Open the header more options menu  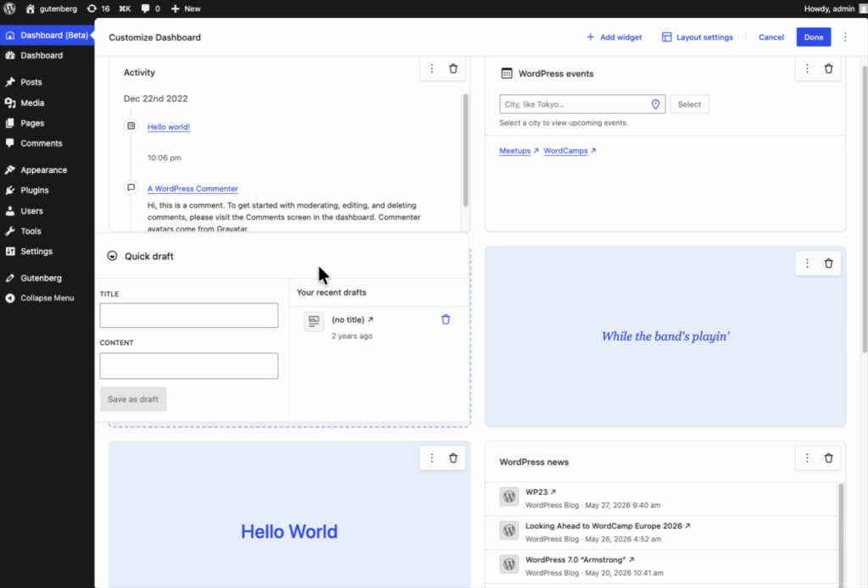[x=845, y=37]
